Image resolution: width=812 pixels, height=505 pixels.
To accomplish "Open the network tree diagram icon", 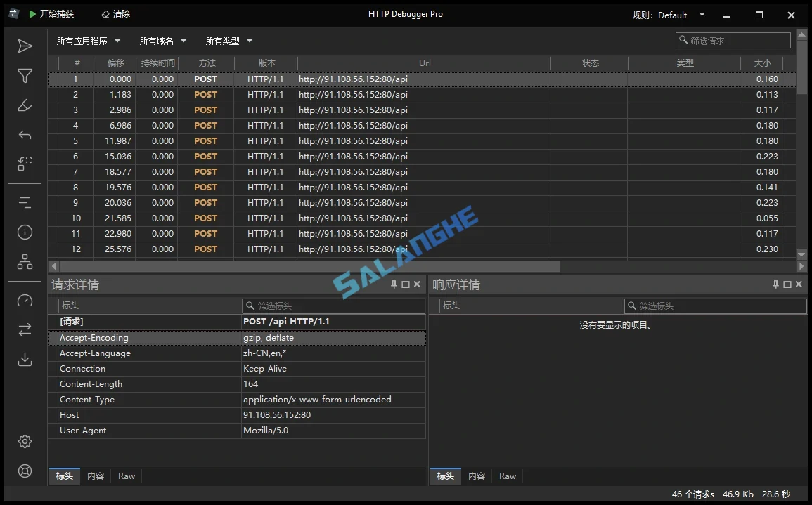I will (x=25, y=262).
